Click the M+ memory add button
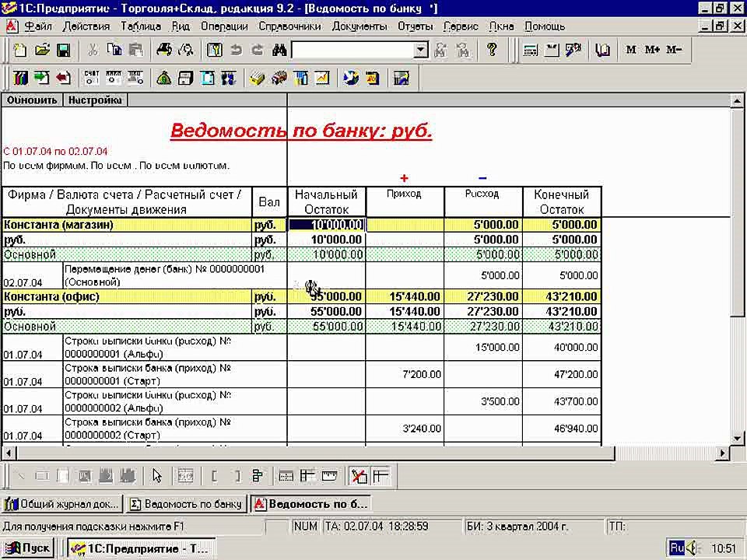 point(652,50)
